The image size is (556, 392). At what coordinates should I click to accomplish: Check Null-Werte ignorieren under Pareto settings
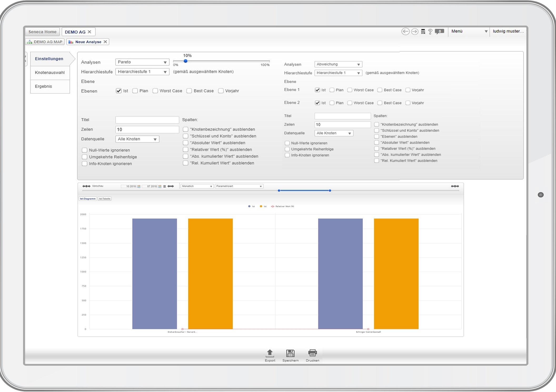pos(85,150)
